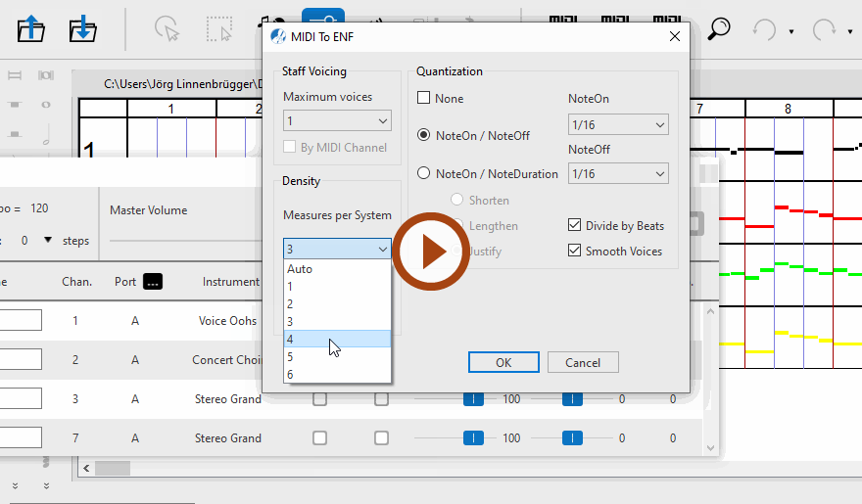This screenshot has width=862, height=504.
Task: Choose the Shorten radio option
Action: 456,200
